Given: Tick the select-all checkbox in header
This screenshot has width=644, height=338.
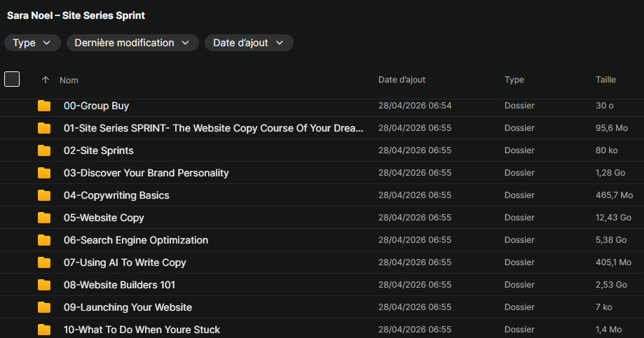Looking at the screenshot, I should click(12, 79).
